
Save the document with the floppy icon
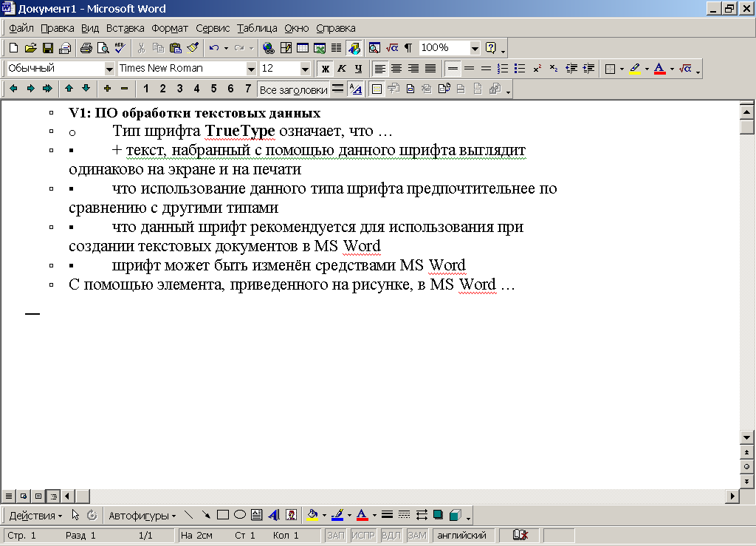(48, 48)
